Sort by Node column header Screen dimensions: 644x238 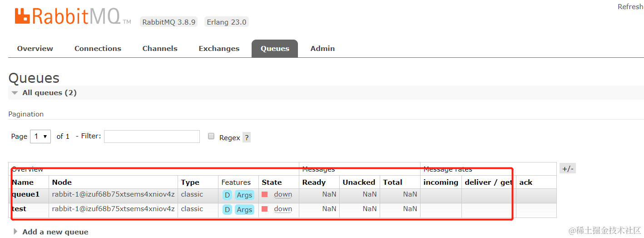62,182
